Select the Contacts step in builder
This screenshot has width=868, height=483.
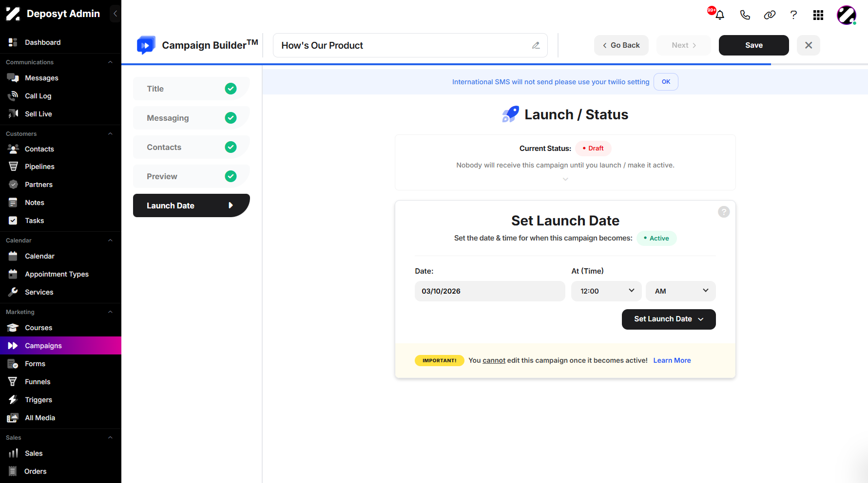pyautogui.click(x=192, y=147)
